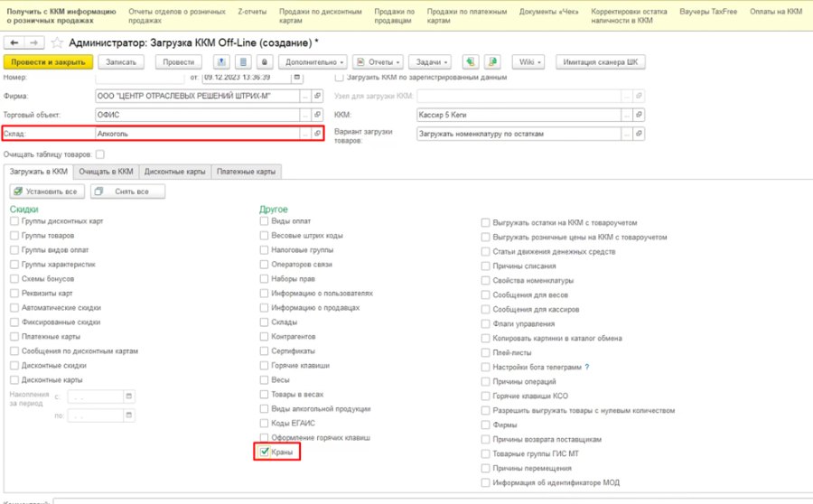Click Провести и закрыть button
The image size is (813, 504).
click(48, 61)
